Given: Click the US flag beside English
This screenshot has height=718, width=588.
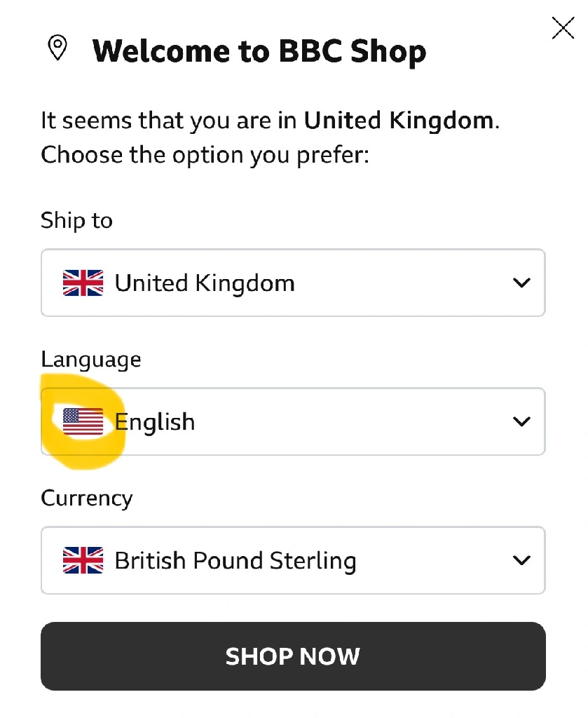Looking at the screenshot, I should click(x=83, y=421).
